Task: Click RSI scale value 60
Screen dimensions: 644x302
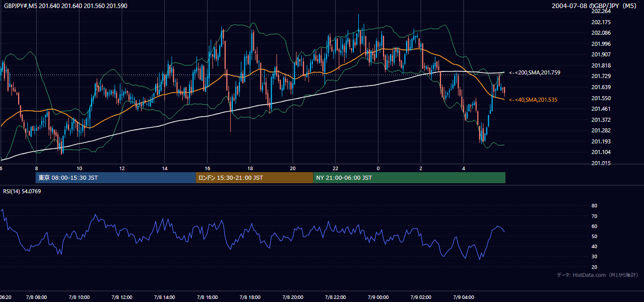Action: coord(594,226)
